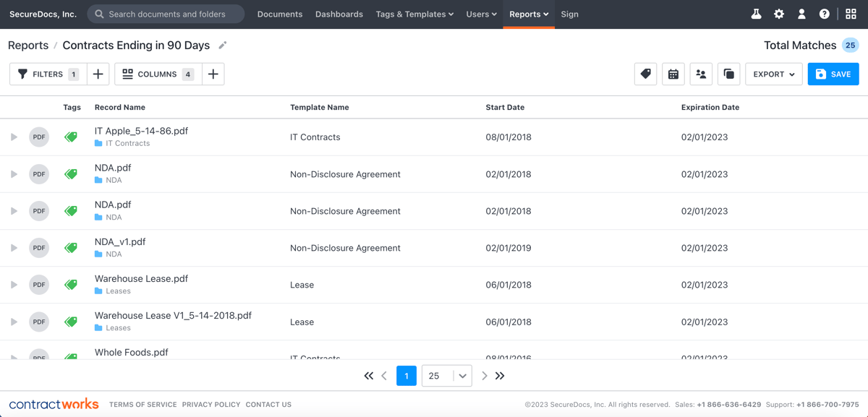
Task: Click the search documents and folders field
Action: click(x=165, y=14)
